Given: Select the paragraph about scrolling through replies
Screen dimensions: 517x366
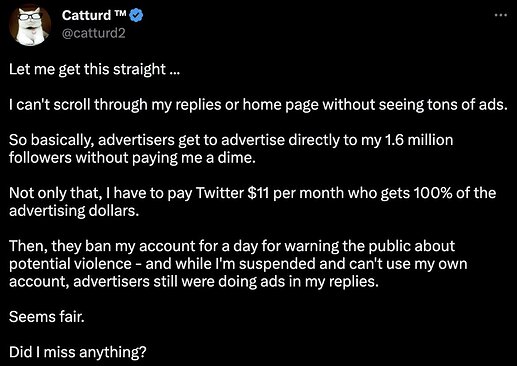Looking at the screenshot, I should (258, 105).
